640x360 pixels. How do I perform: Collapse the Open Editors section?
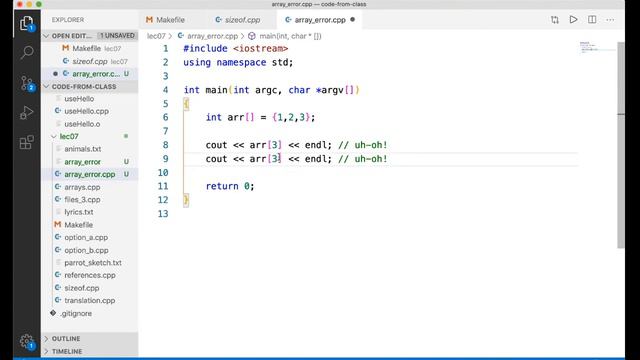pyautogui.click(x=46, y=36)
